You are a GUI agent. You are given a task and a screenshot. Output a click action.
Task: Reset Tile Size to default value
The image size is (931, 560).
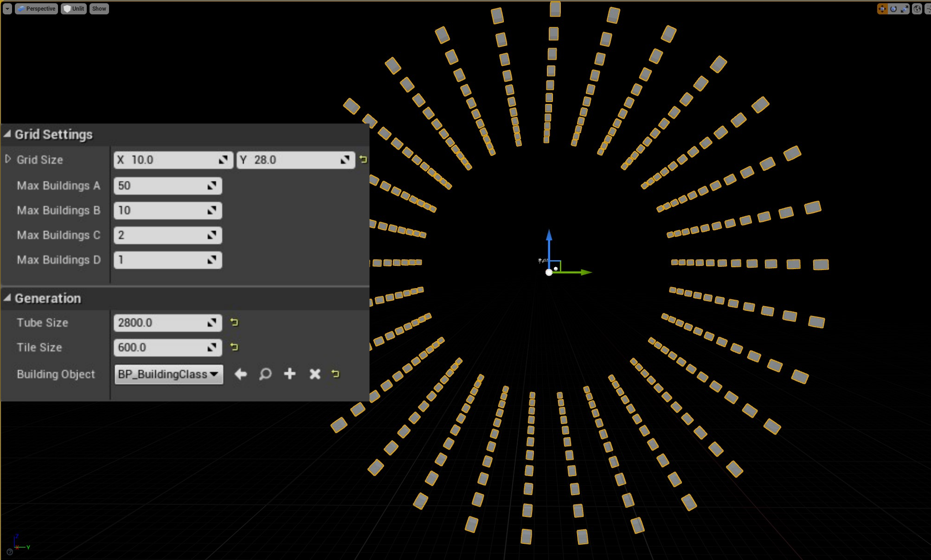(234, 347)
